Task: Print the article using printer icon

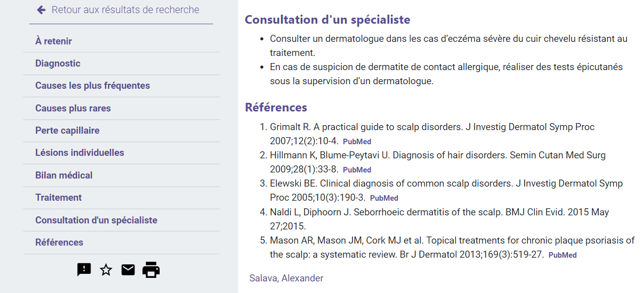Action: (151, 270)
